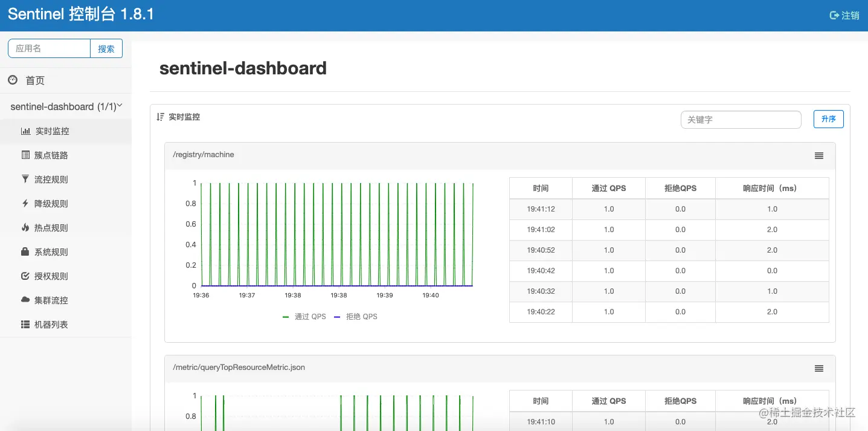Viewport: 868px width, 431px height.
Task: Click the cloud icon beside 集群流控
Action: point(25,300)
